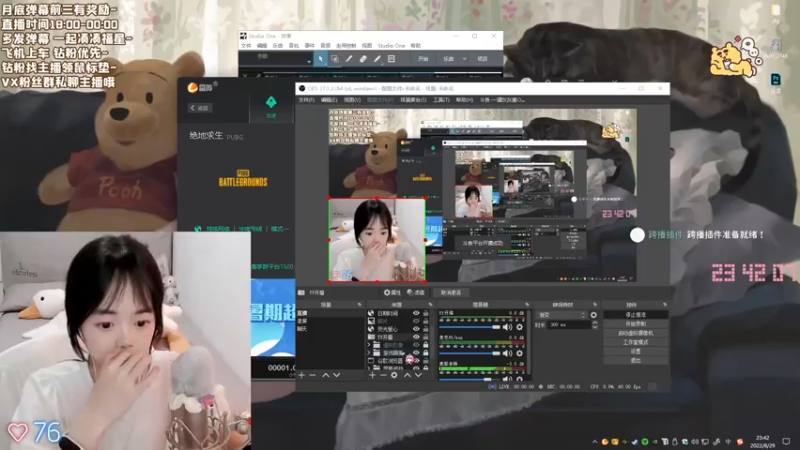Adjust the first mixer channel volume slider
Viewport: 800px width, 450px height.
point(470,327)
